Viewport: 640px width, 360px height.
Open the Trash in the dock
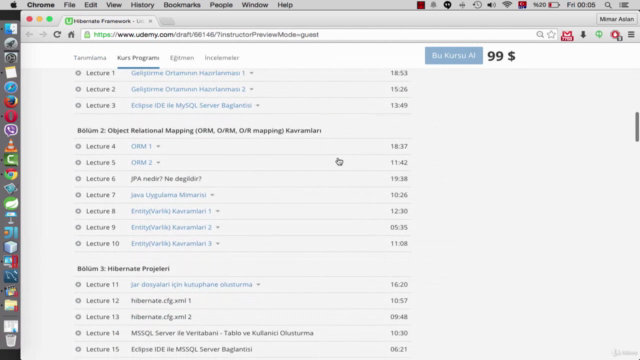tap(11, 340)
